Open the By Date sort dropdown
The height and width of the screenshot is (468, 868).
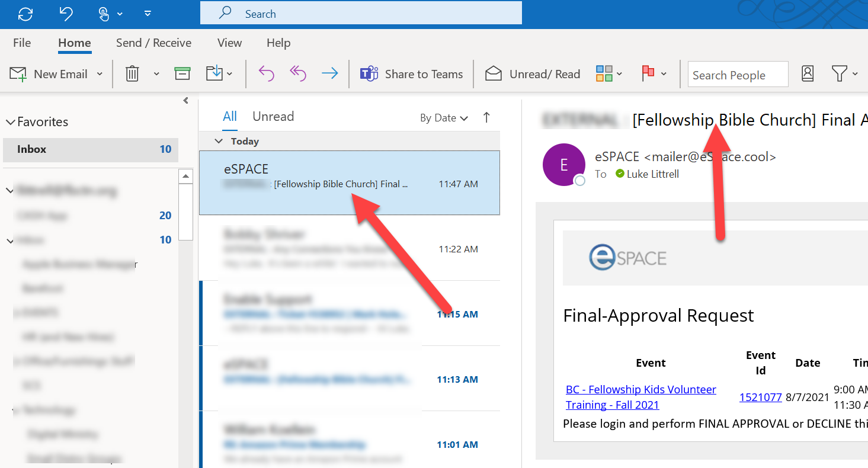444,118
